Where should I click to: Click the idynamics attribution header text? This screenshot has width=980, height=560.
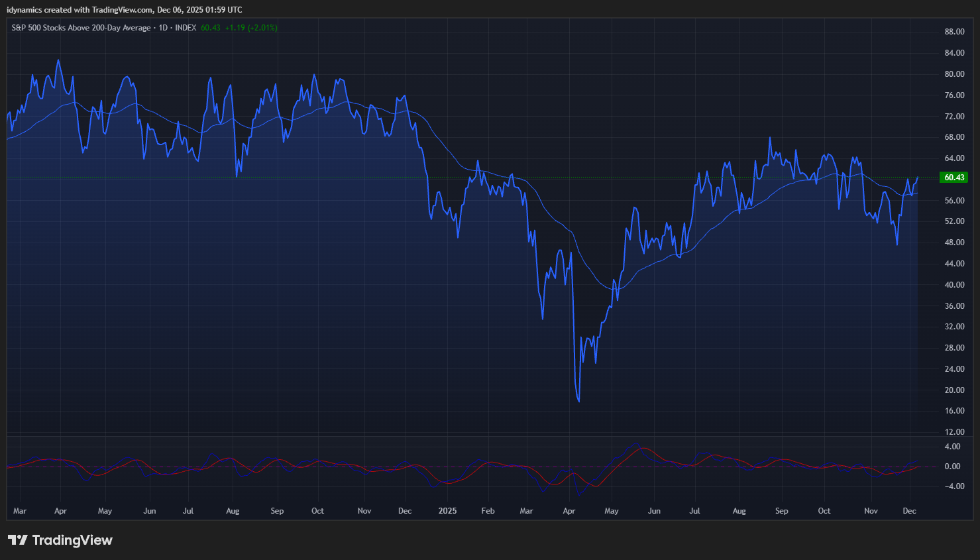[124, 10]
